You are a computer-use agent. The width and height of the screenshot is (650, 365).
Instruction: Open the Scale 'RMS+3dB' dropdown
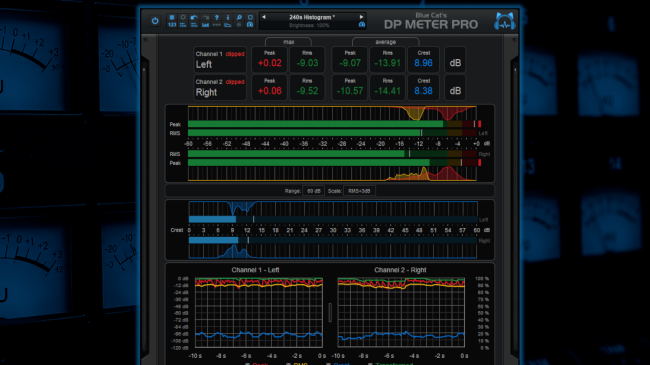point(359,191)
